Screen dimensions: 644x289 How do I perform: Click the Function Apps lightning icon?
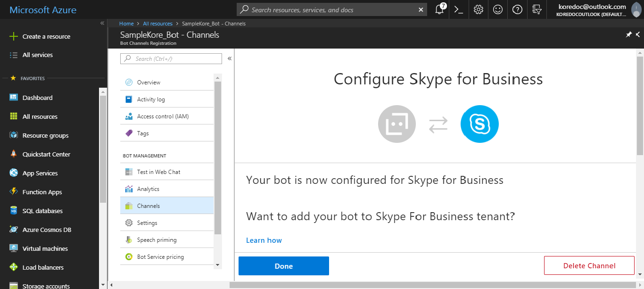14,192
